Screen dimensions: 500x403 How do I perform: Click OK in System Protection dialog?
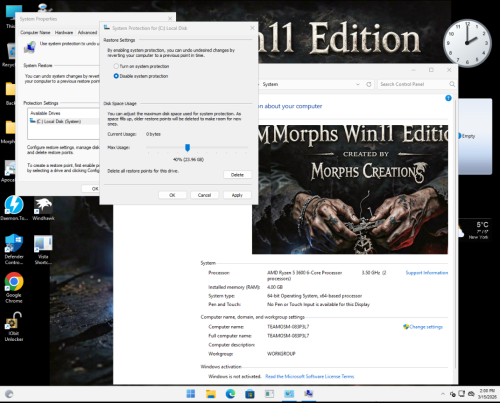point(172,195)
